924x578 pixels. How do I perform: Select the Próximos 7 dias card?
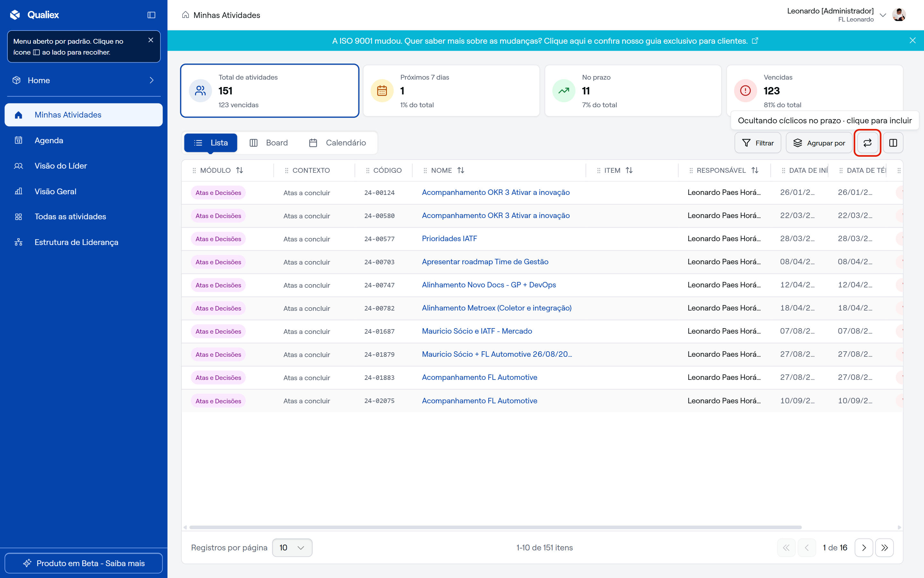pos(451,91)
